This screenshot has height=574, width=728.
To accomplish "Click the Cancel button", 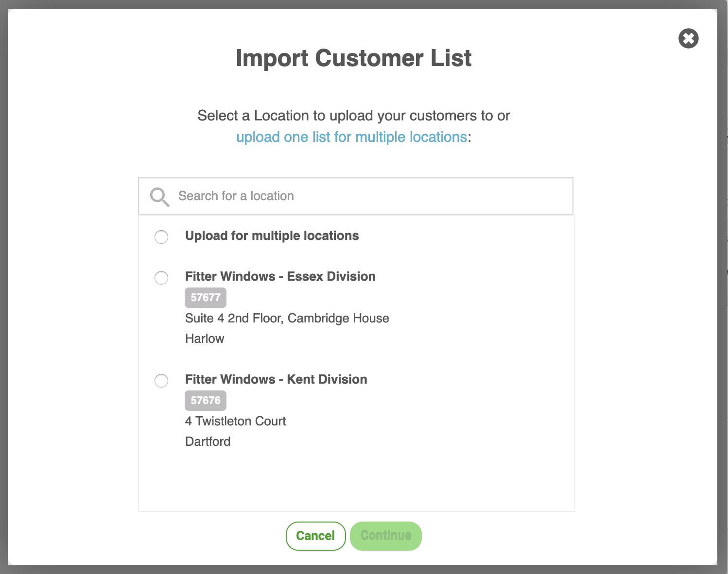I will [x=315, y=536].
